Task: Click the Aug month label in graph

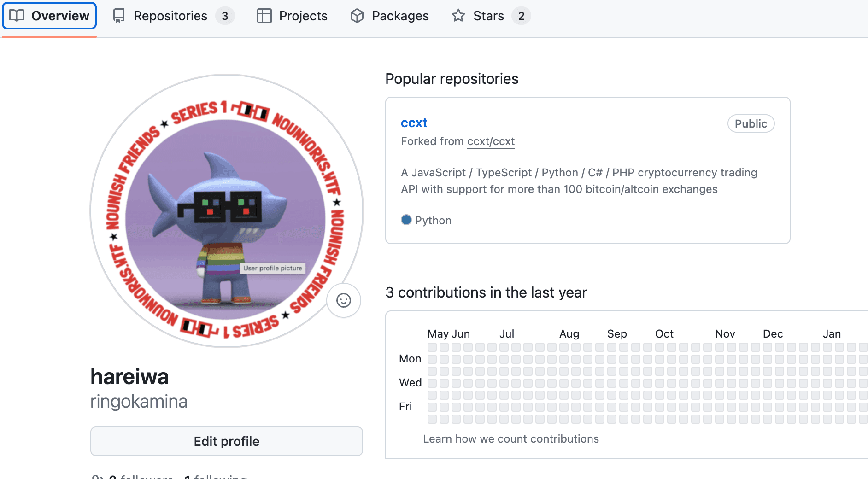Action: [x=569, y=334]
